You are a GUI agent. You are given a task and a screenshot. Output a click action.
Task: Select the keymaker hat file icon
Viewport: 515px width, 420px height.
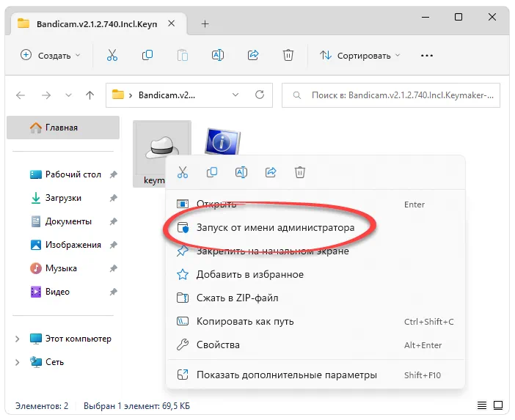(162, 147)
